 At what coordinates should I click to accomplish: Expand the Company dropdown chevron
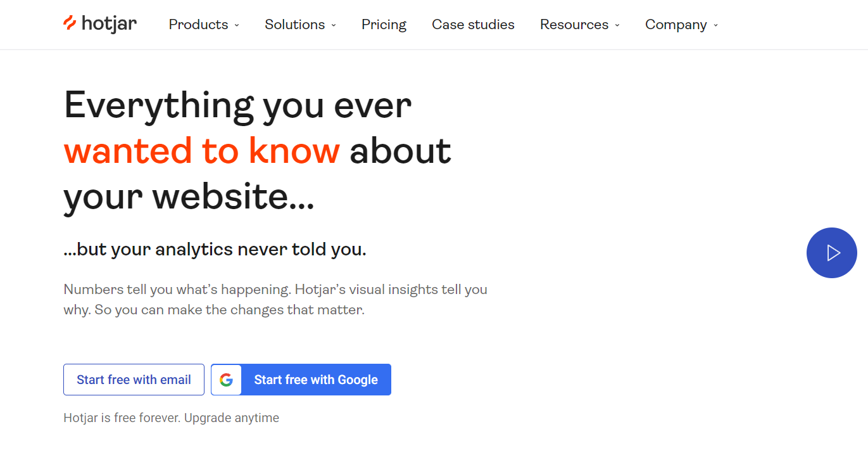tap(716, 25)
